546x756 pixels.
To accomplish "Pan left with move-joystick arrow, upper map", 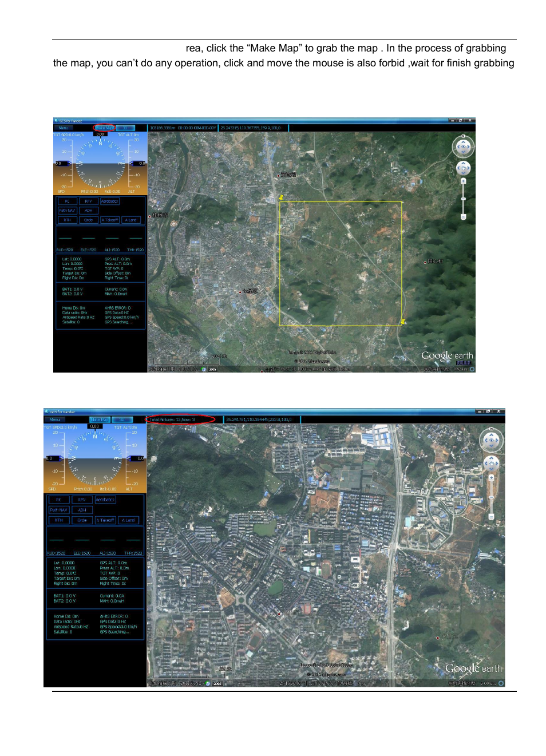I will [458, 168].
